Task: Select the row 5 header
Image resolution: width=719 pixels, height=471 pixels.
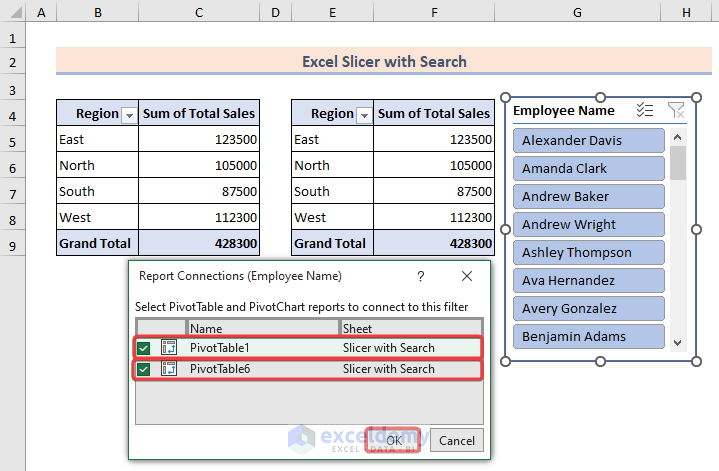Action: (x=13, y=140)
